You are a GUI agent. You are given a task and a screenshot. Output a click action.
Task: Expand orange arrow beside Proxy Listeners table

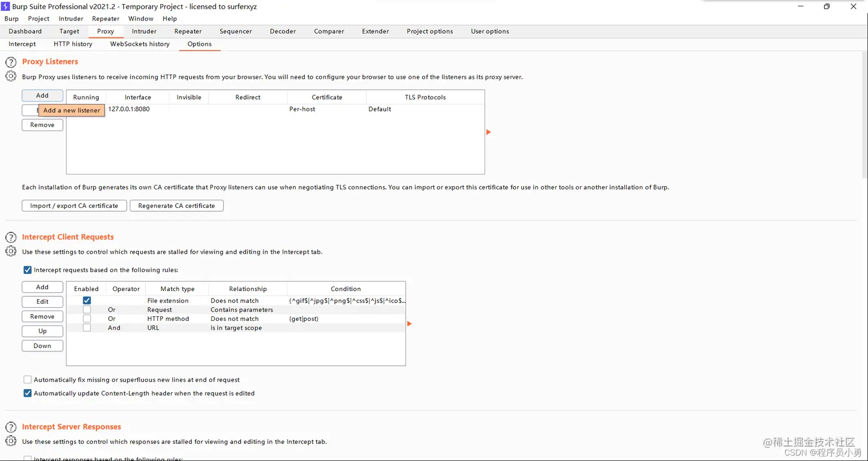pos(489,132)
